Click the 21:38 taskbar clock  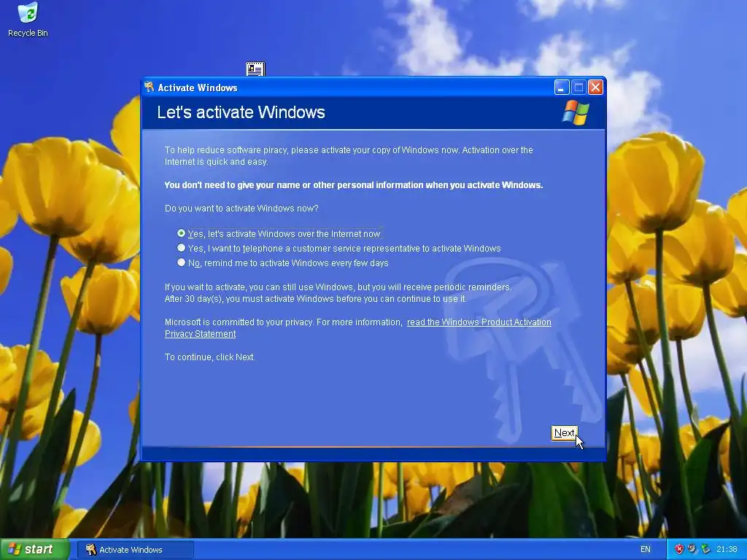727,549
